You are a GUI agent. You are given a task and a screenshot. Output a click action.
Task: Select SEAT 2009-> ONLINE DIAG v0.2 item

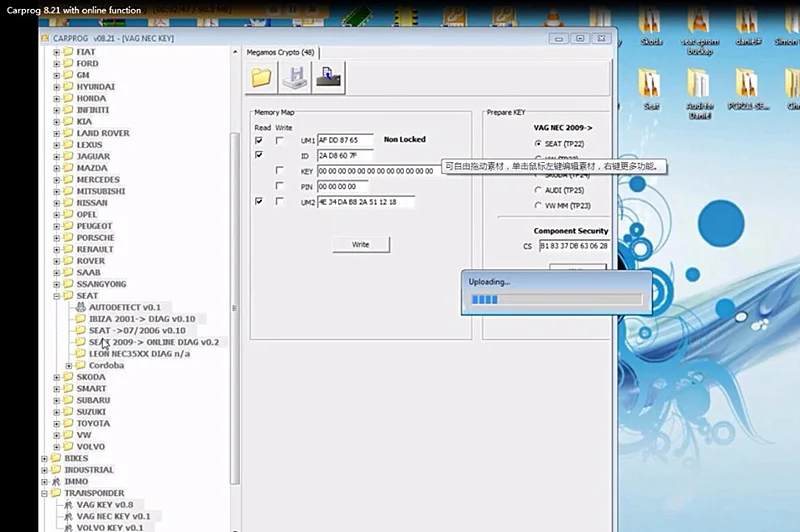coord(154,342)
